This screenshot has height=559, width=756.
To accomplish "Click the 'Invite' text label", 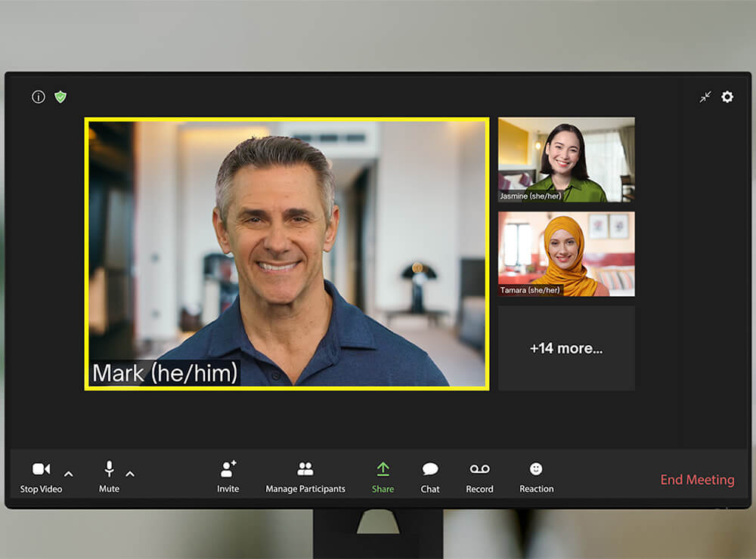I will pyautogui.click(x=228, y=490).
